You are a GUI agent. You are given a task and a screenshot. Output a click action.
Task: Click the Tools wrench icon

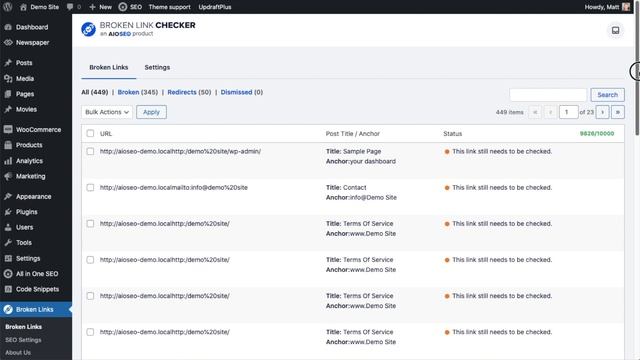pos(8,242)
